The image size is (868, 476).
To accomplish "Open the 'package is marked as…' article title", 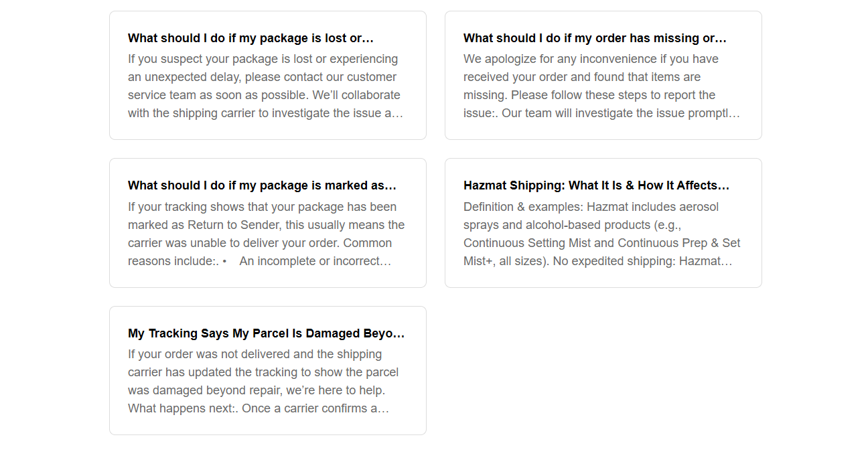I will (x=262, y=185).
